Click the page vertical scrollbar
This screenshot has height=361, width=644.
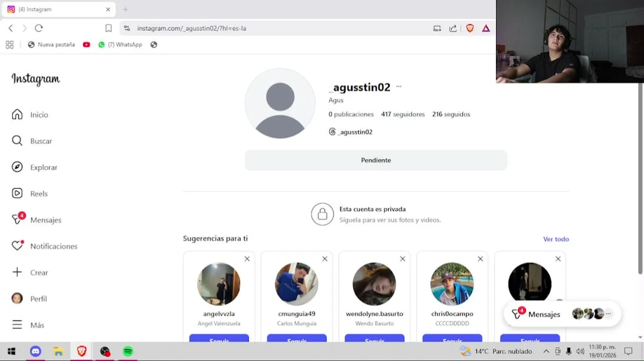coord(640,178)
